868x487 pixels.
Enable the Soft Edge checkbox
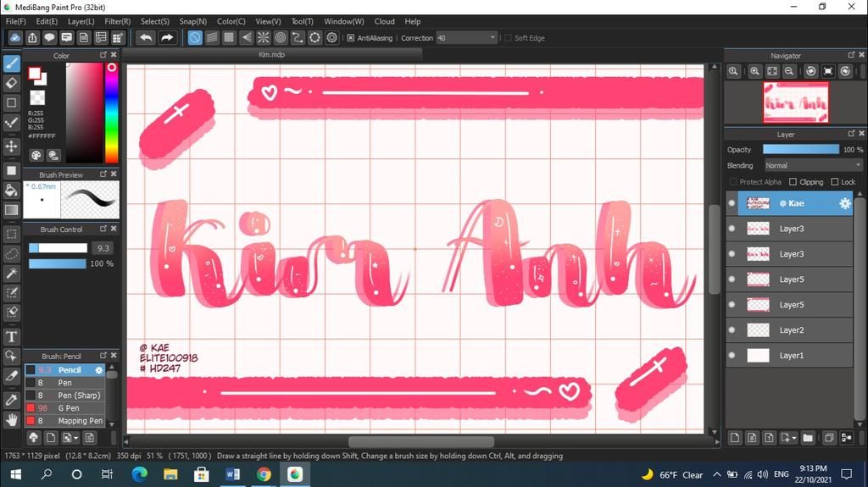click(508, 37)
